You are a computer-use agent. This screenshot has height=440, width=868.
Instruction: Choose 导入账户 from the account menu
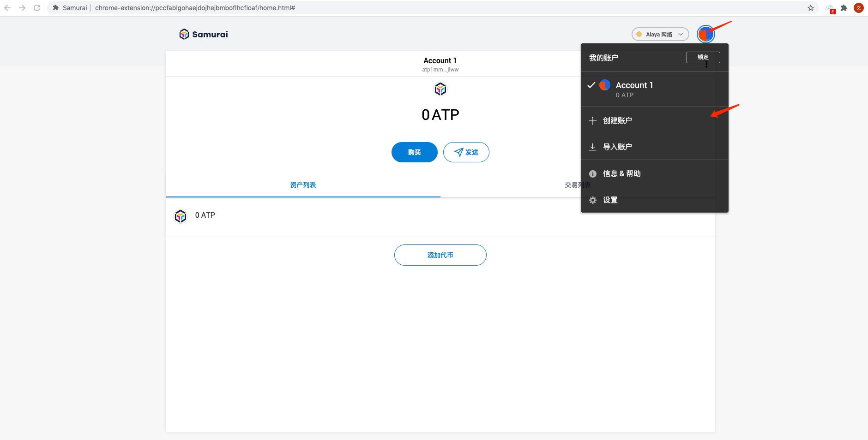617,147
